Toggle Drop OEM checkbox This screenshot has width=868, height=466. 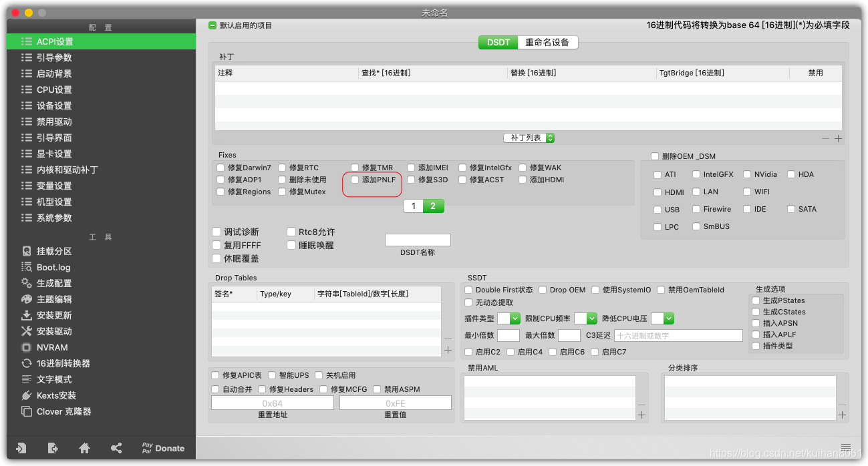[x=543, y=290]
